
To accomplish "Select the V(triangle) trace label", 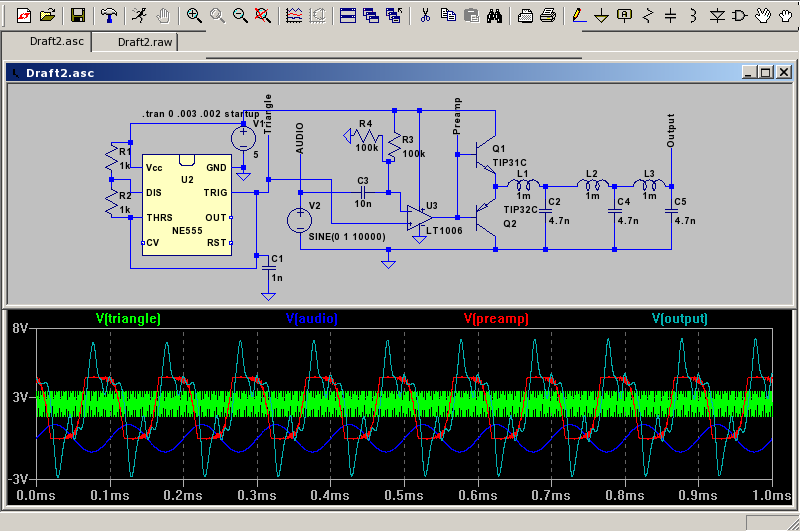I will tap(128, 319).
